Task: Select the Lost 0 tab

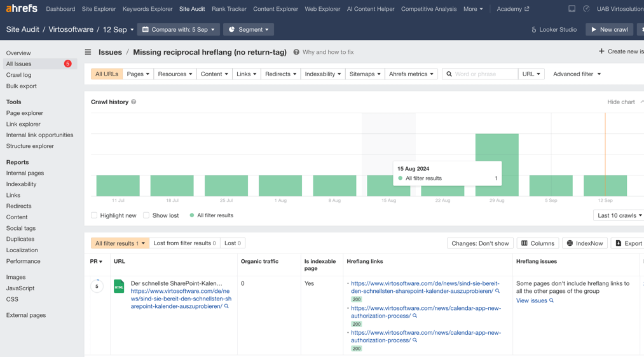Action: tap(233, 243)
